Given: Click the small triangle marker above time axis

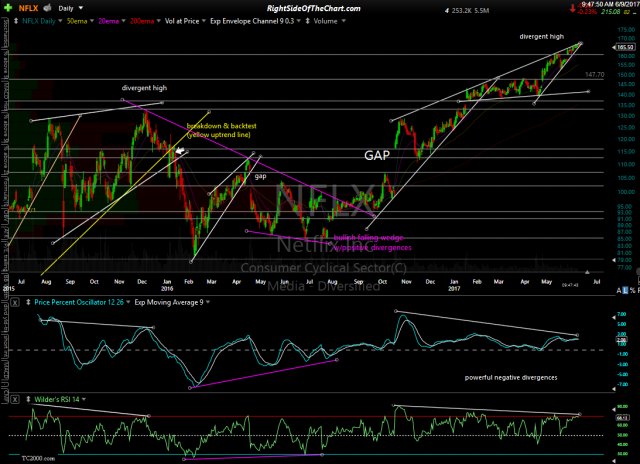Looking at the screenshot, I should 587,272.
